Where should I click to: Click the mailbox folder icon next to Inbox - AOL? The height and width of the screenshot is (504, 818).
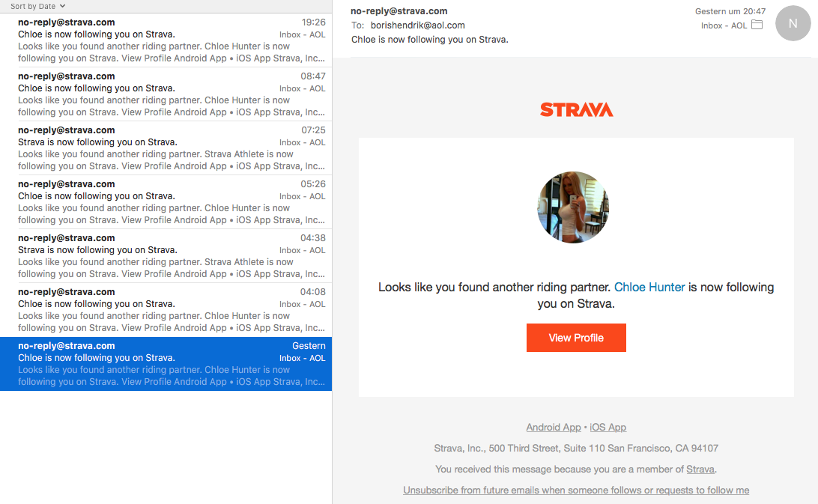click(757, 25)
